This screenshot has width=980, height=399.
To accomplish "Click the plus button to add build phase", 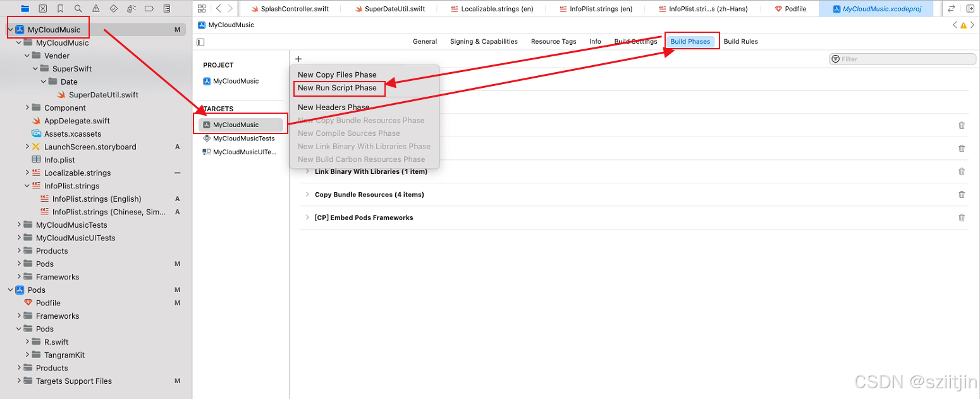I will 298,59.
